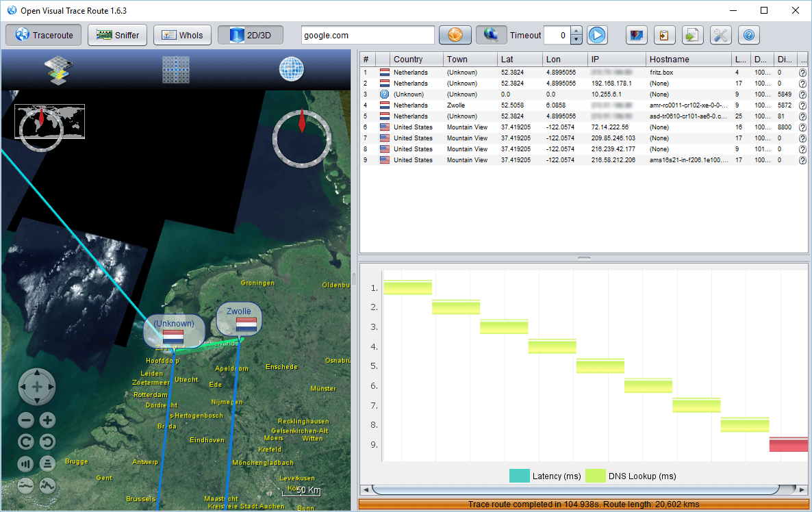Click the orange globe button beside the host field
Image resolution: width=812 pixels, height=512 pixels.
455,35
